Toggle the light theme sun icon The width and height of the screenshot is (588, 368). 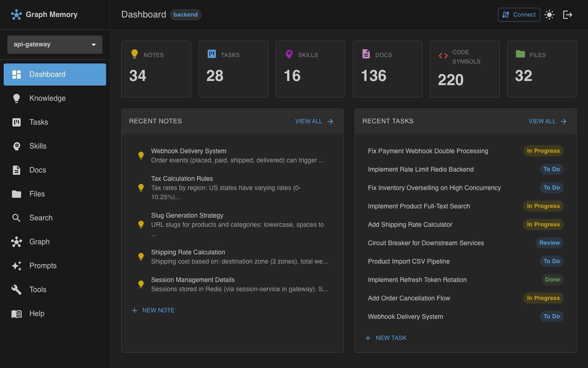click(x=549, y=14)
